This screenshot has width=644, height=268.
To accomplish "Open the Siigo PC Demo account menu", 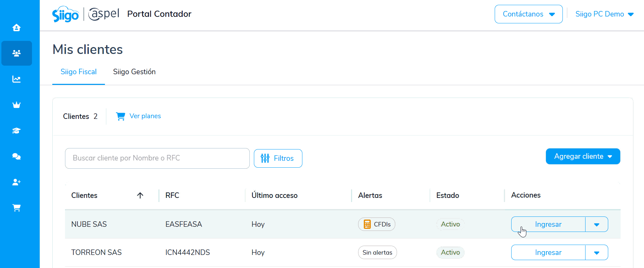I will (x=604, y=14).
